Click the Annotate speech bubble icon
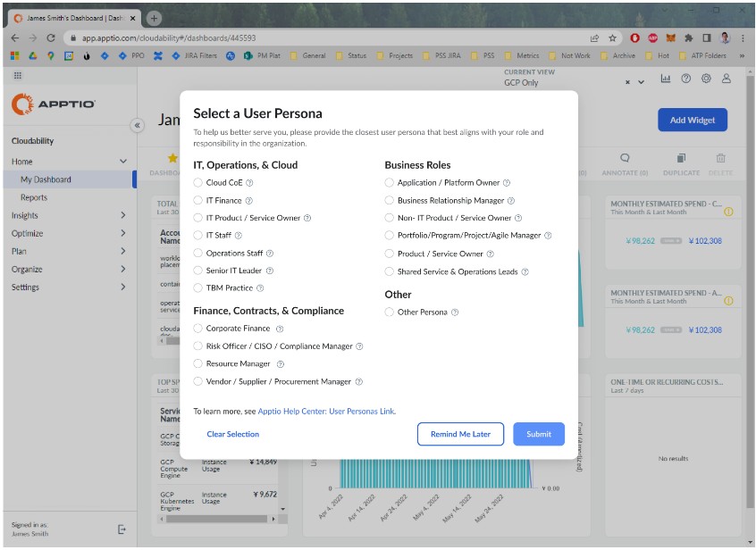Screen dimensions: 756x550 625,158
